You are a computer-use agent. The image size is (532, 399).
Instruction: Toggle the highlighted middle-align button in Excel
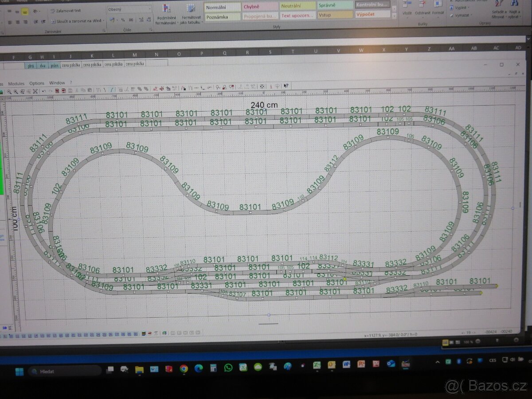(x=25, y=12)
